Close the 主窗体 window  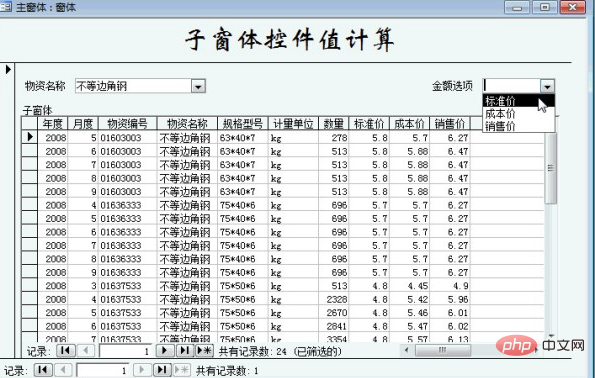573,7
